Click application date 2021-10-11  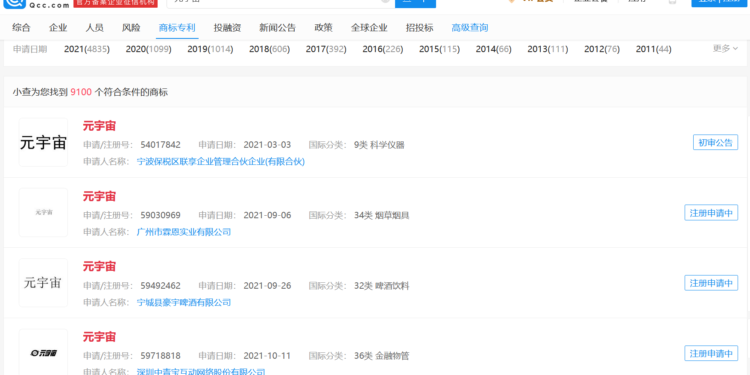(267, 356)
